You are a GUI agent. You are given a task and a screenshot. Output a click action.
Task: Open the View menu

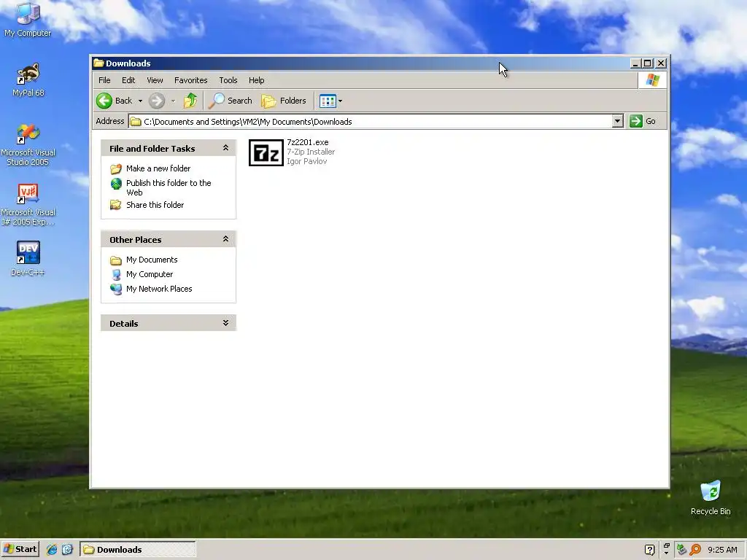coord(155,80)
